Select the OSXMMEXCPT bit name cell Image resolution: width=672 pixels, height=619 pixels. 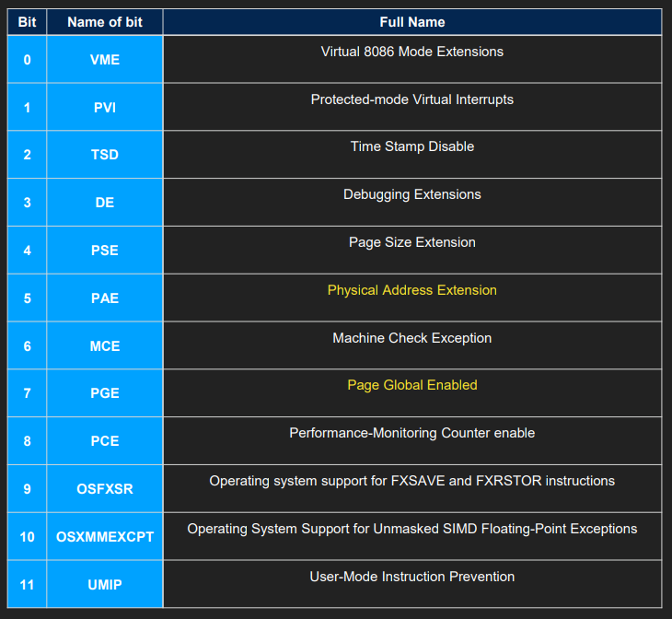pyautogui.click(x=105, y=537)
